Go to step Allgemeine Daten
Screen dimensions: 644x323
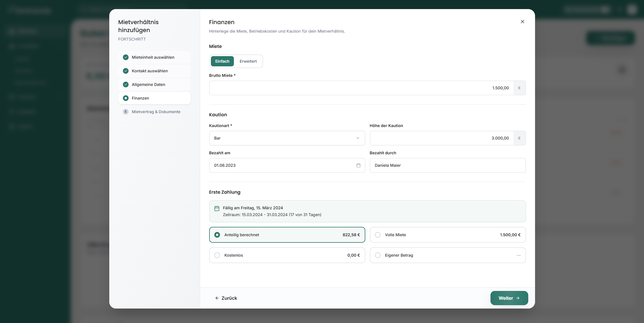tap(154, 85)
